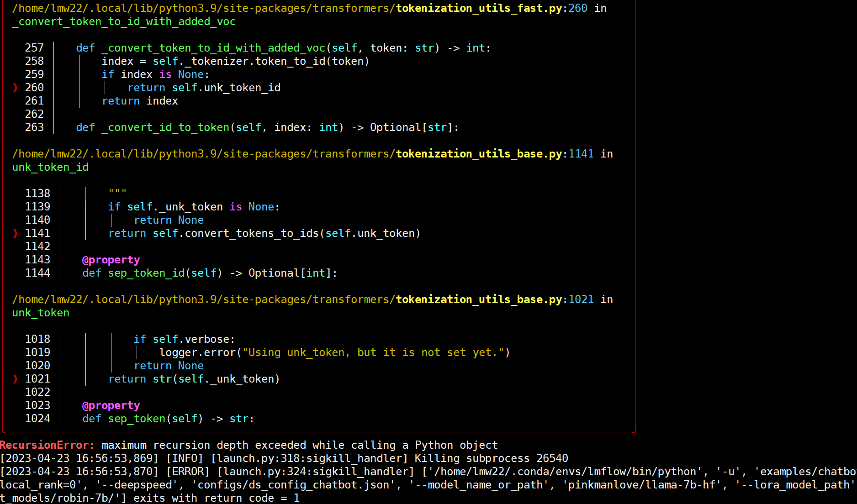The height and width of the screenshot is (504, 857).
Task: Click the unk_token_id frame header
Action: [x=50, y=167]
